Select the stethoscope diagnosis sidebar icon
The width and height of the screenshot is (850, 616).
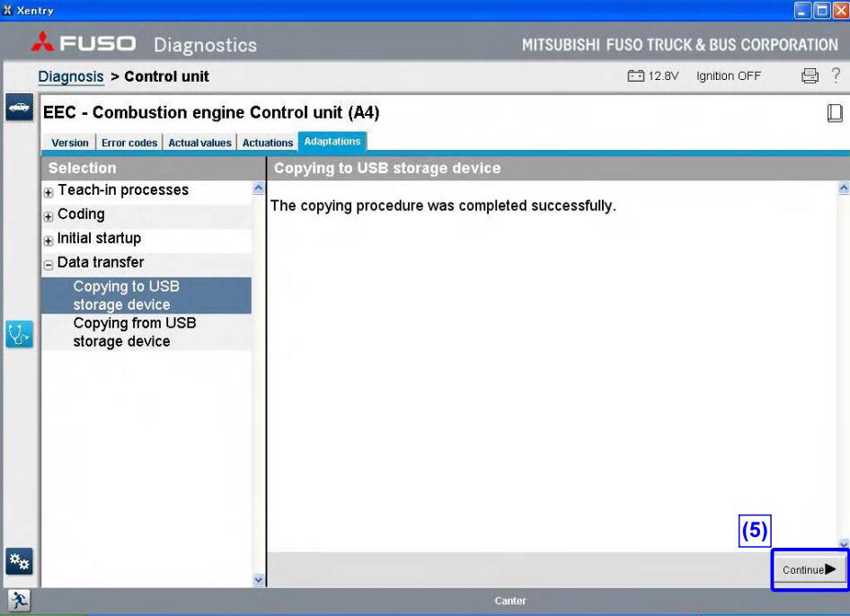(20, 334)
